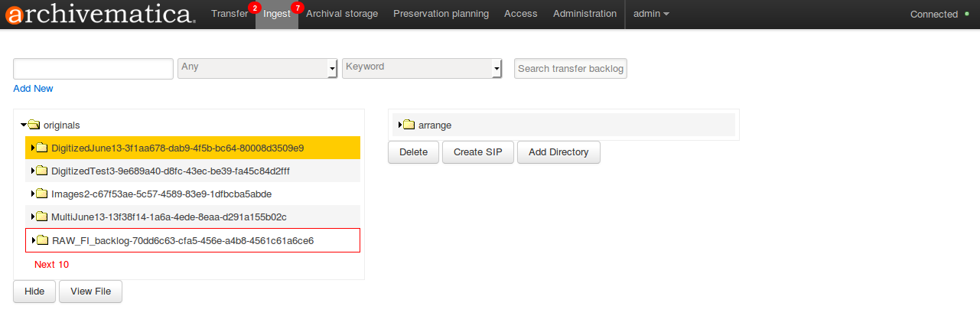The height and width of the screenshot is (316, 980).
Task: Click the Create SIP button
Action: pyautogui.click(x=477, y=152)
